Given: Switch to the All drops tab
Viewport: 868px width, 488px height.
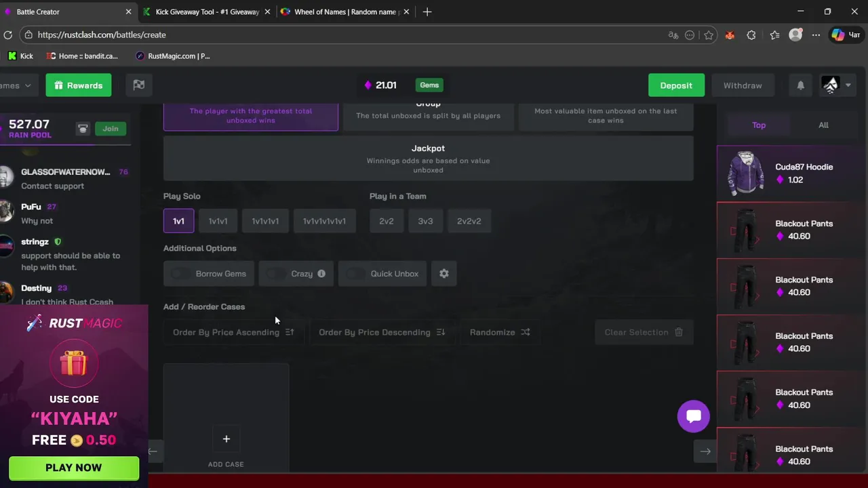Looking at the screenshot, I should [823, 125].
